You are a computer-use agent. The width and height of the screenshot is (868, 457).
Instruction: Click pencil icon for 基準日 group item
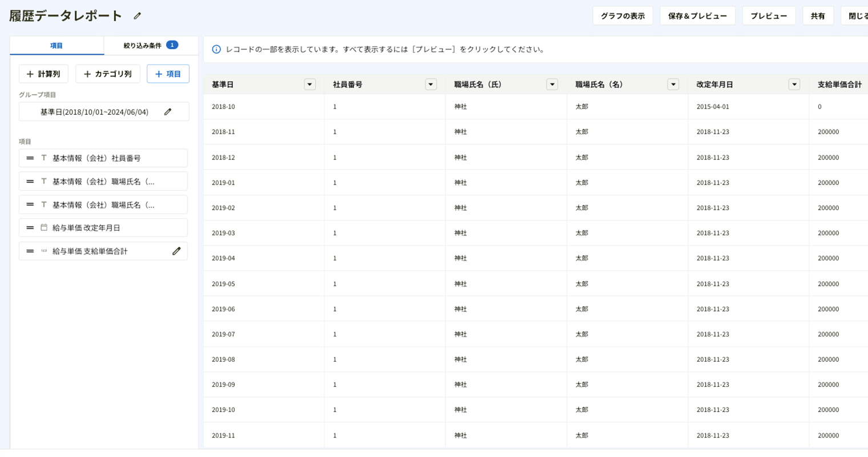(167, 112)
